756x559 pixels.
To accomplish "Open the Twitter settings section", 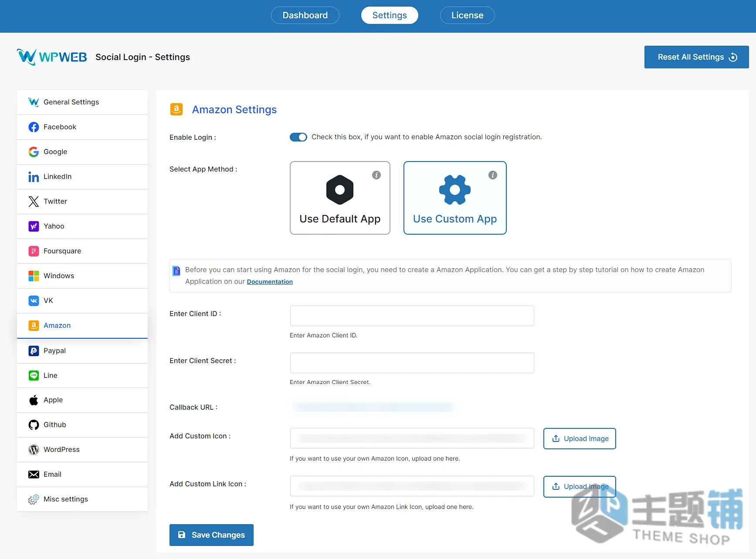I will coord(82,201).
